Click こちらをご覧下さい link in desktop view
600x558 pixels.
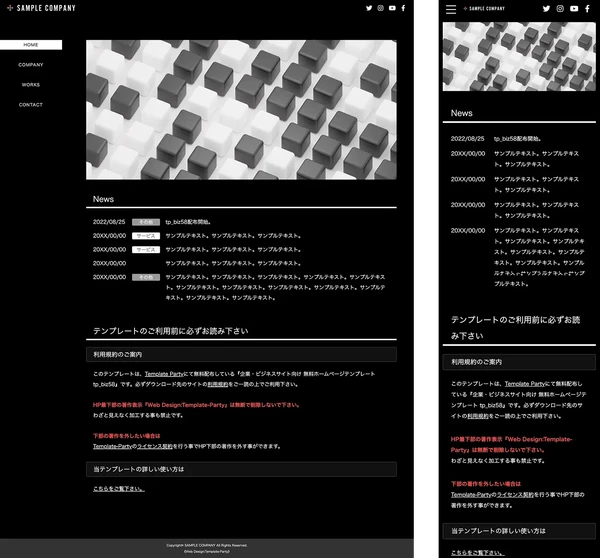click(x=119, y=489)
